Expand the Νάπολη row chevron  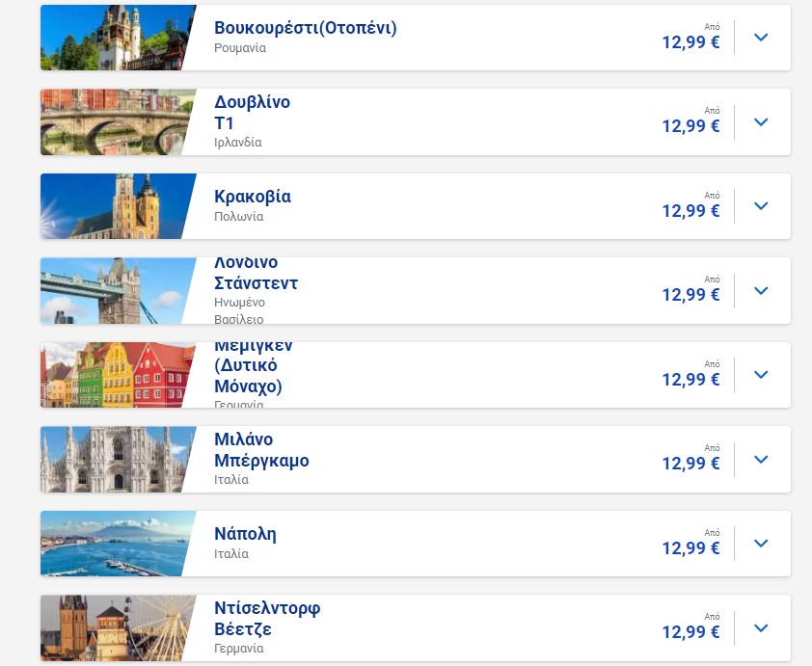(x=761, y=544)
